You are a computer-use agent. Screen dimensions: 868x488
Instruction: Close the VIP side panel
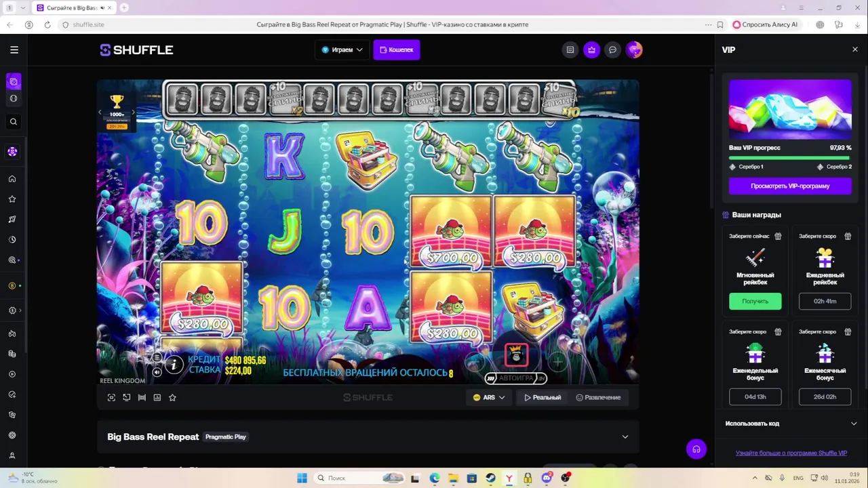(854, 49)
